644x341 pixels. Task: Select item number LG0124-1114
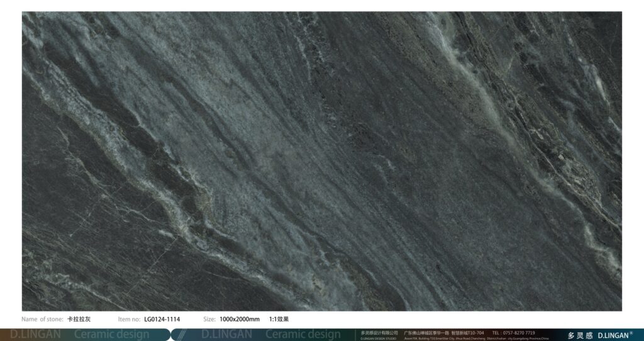tap(162, 320)
